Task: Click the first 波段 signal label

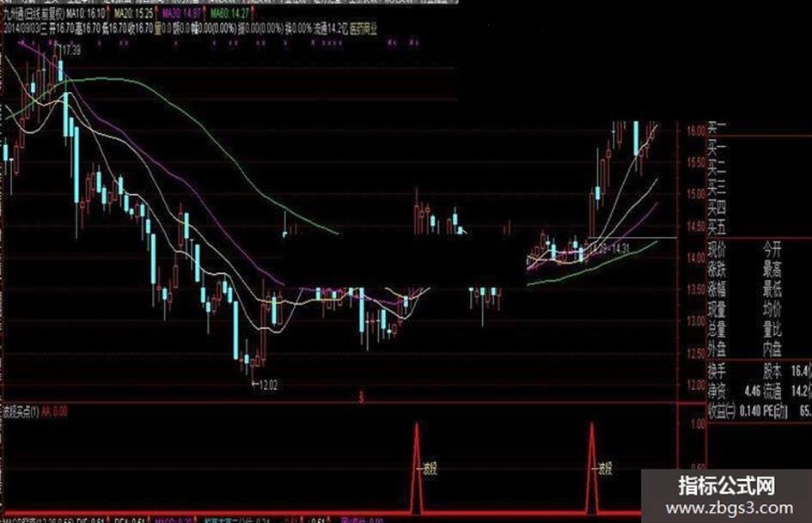Action: click(430, 469)
